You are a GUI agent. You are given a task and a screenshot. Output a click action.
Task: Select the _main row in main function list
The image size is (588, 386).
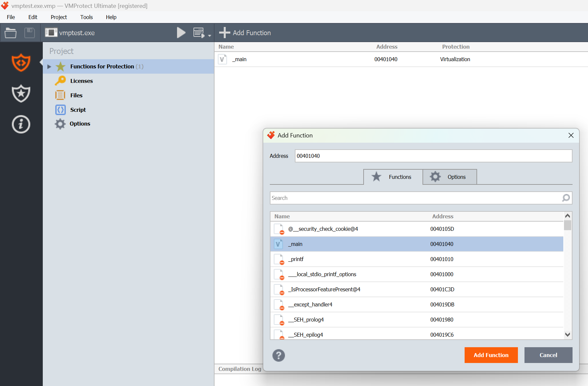(401, 59)
